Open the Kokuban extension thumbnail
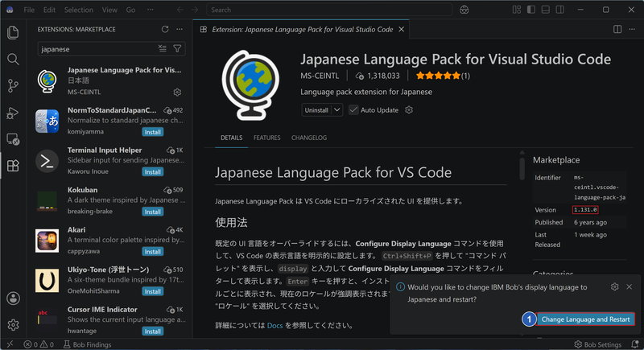This screenshot has height=350, width=644. point(47,200)
